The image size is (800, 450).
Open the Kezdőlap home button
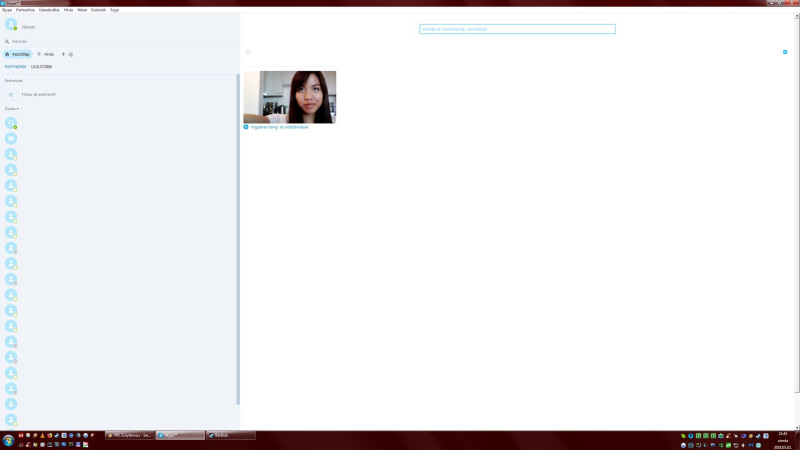pos(17,54)
